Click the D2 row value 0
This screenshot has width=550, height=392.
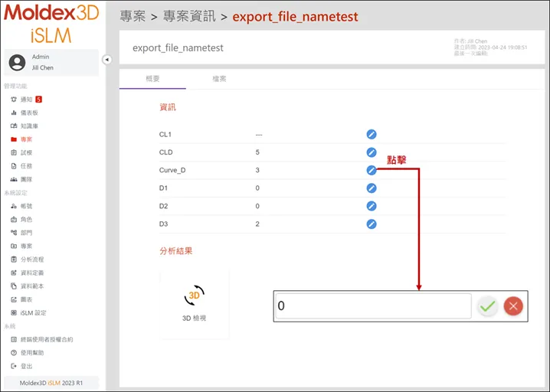257,206
